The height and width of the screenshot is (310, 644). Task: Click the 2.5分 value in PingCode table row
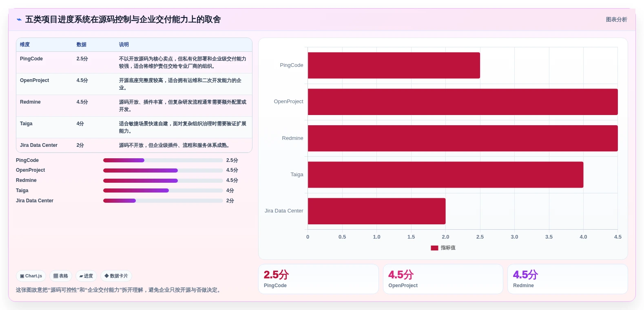click(x=82, y=59)
